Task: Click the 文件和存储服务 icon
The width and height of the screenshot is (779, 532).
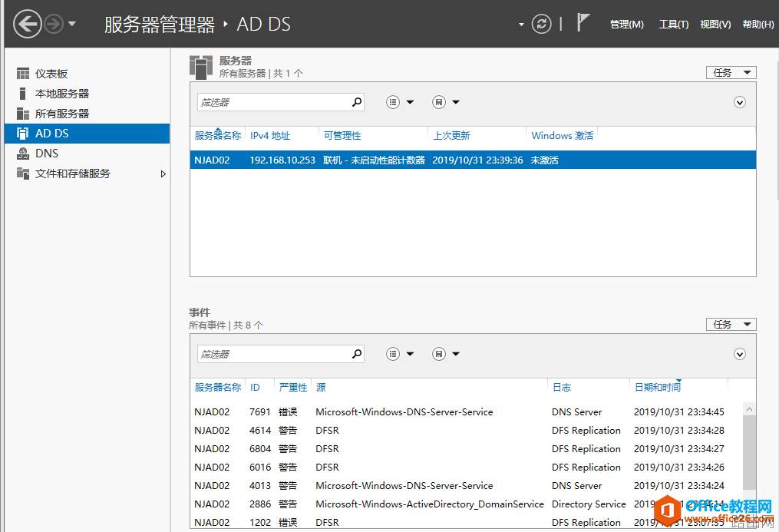Action: pyautogui.click(x=23, y=173)
